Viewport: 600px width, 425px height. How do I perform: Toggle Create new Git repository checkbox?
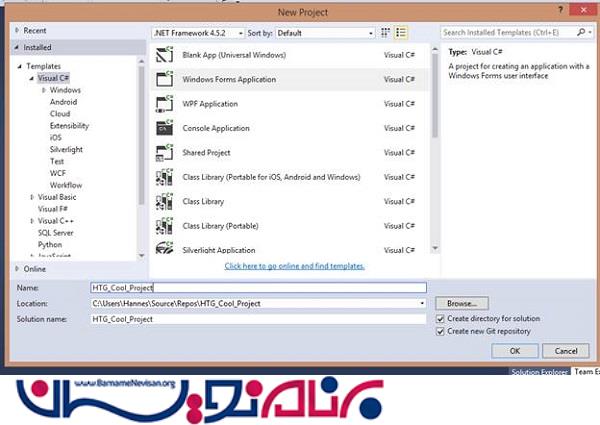(x=440, y=331)
